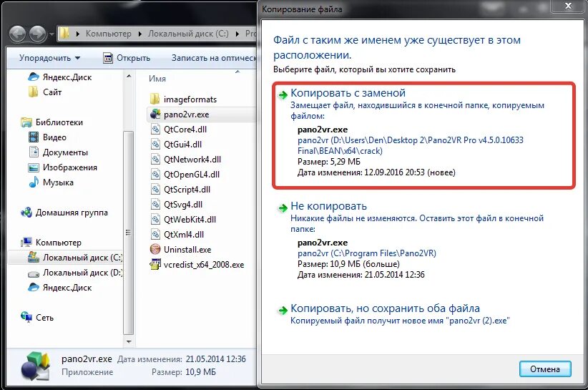Viewport: 588px width, 390px height.
Task: Click the upper Яндекс.Диск cloud icon
Action: tap(34, 77)
